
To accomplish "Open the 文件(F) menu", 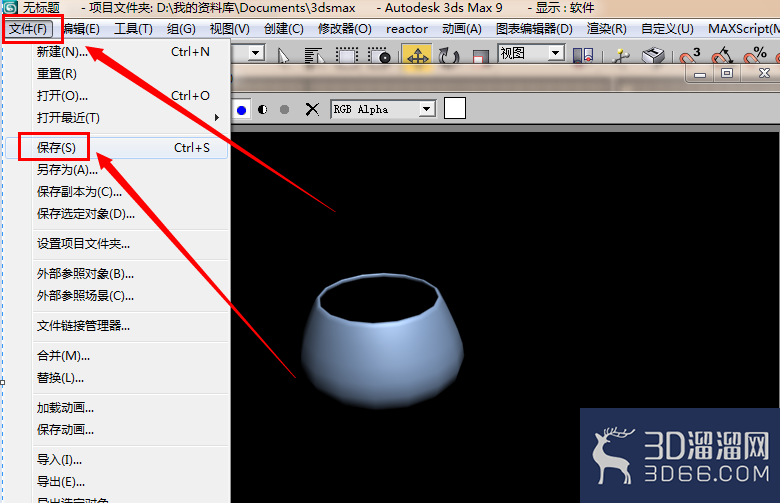I will pos(28,29).
